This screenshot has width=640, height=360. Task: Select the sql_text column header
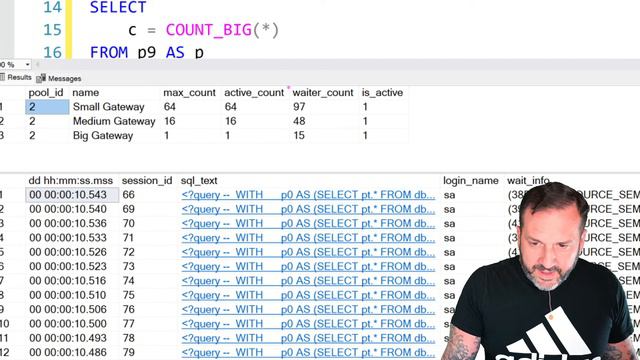(x=199, y=180)
